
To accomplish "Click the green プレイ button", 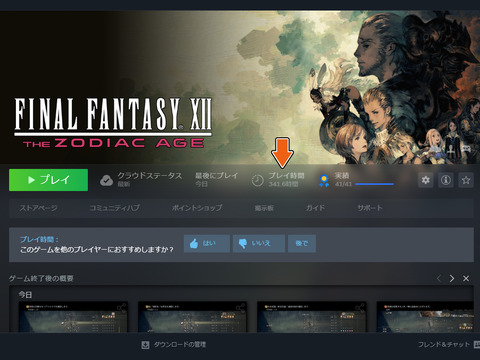I will coord(49,180).
